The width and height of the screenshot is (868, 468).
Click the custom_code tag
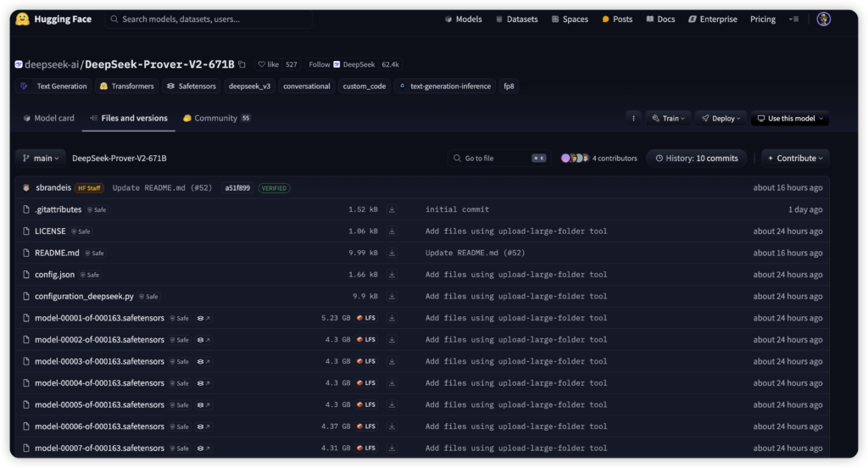coord(364,86)
